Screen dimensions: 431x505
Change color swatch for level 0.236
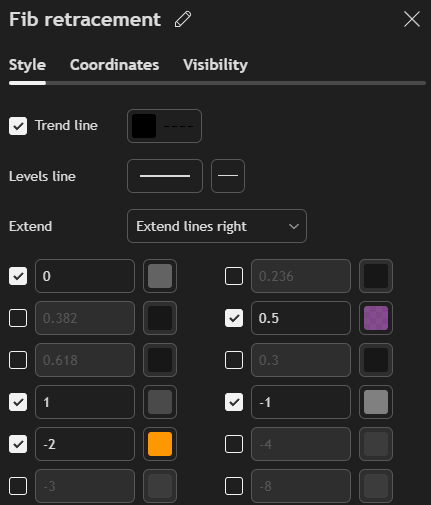(x=376, y=276)
